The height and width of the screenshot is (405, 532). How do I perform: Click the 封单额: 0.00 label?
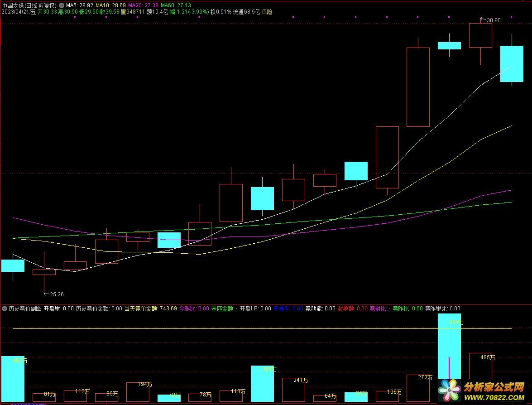(352, 309)
